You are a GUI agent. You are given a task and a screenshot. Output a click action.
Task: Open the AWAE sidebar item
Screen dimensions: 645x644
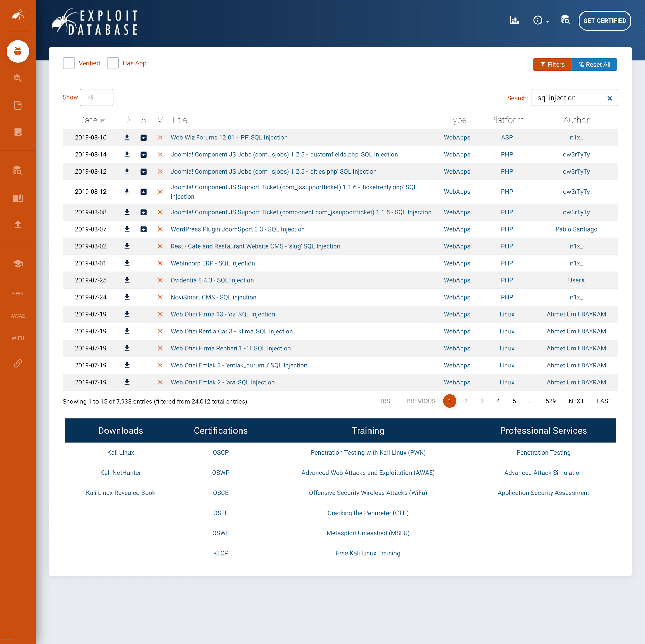(x=18, y=316)
